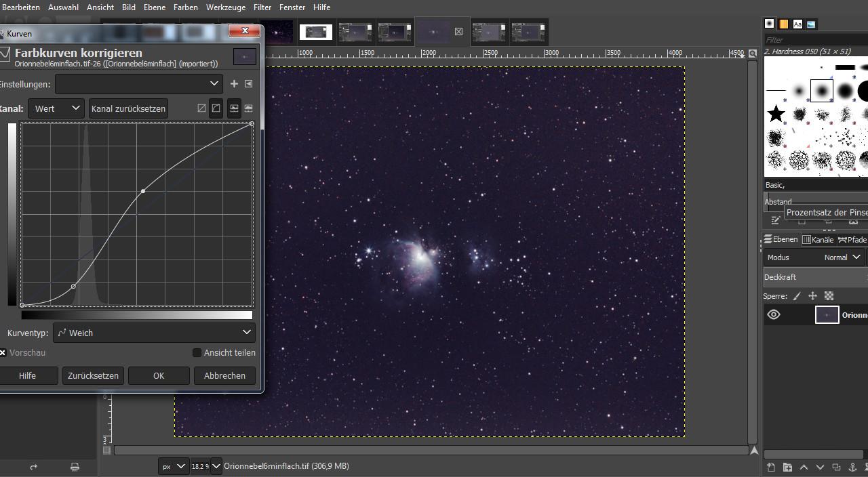Add current curve settings as a preset (plus icon)
The image size is (868, 477).
pos(234,84)
